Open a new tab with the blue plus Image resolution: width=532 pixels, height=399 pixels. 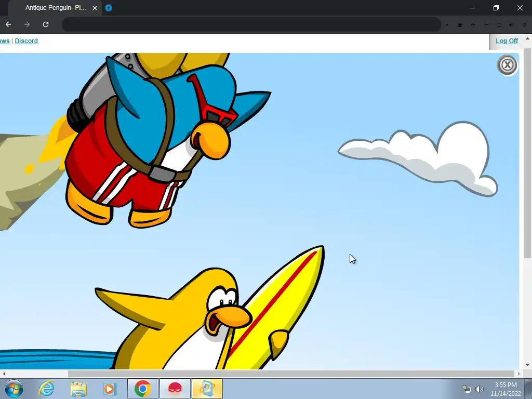coord(109,8)
